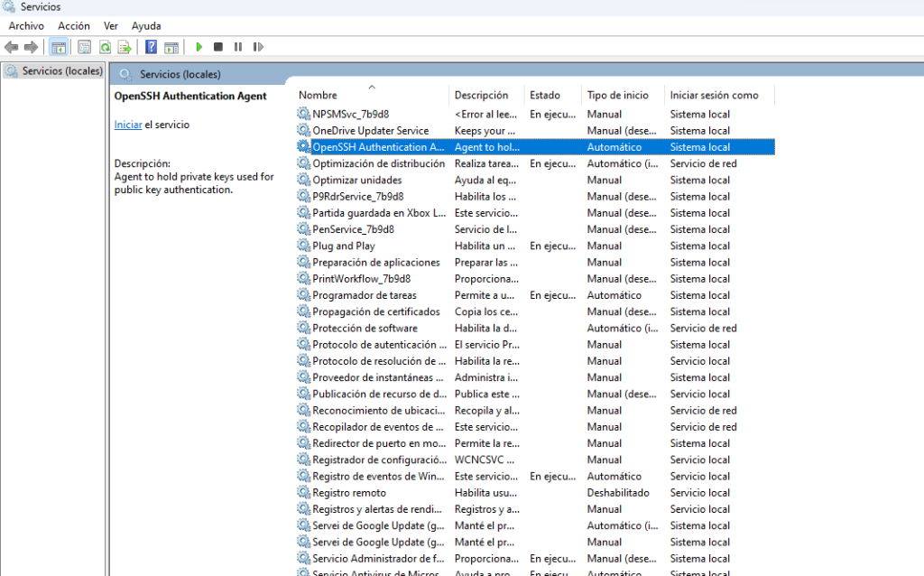Click the Refresh toolbar icon

point(105,47)
